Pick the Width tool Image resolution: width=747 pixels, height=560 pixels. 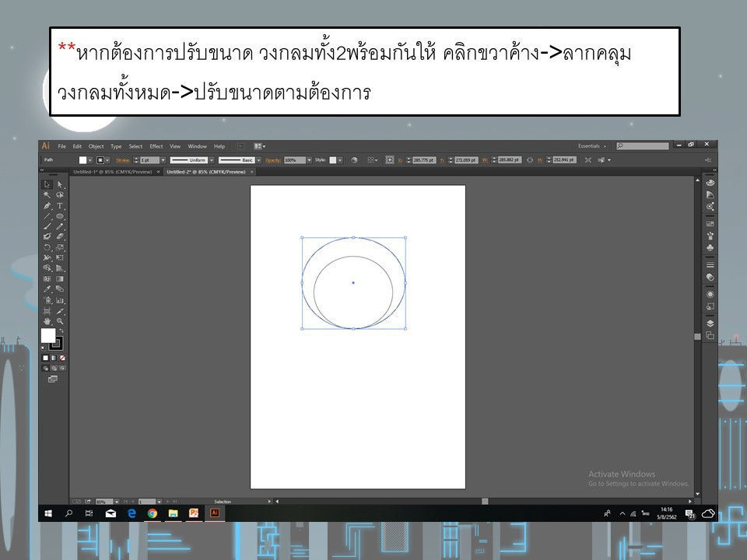tap(47, 257)
